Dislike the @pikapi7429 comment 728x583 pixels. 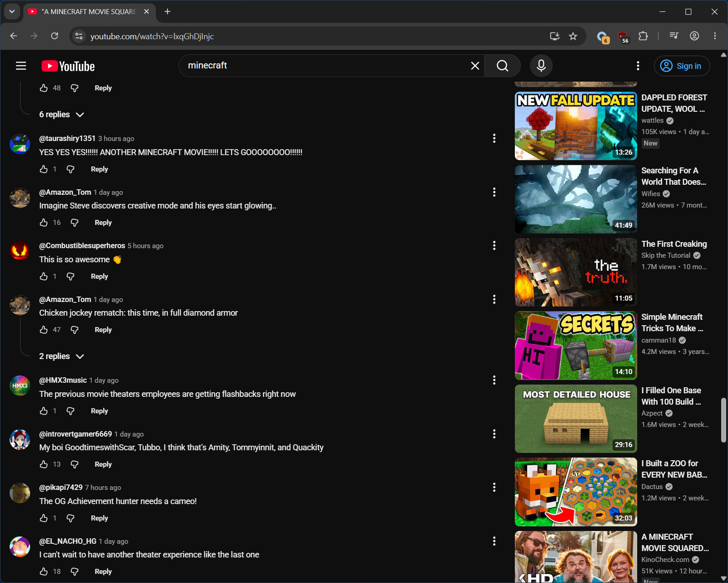click(x=70, y=518)
